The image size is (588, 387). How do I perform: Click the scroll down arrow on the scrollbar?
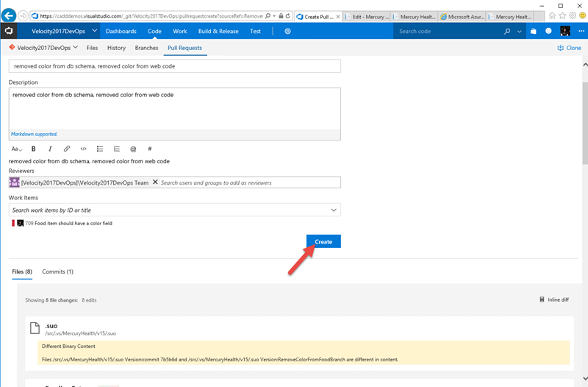(x=585, y=378)
